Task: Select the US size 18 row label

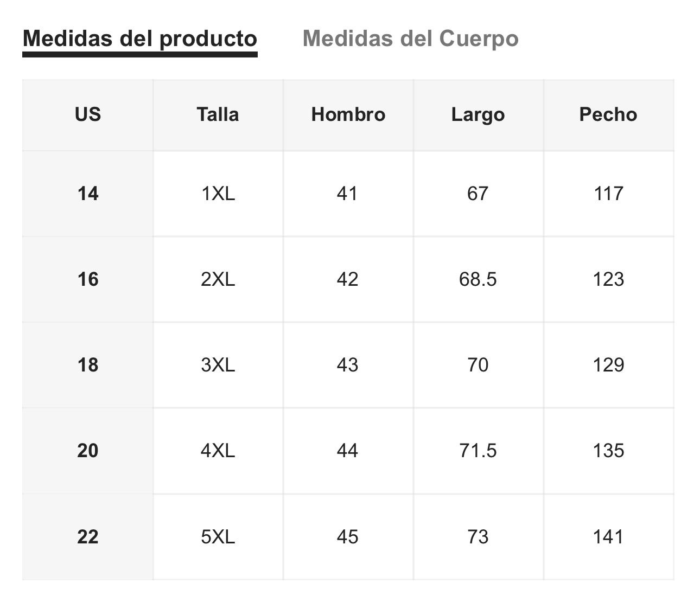Action: tap(88, 365)
